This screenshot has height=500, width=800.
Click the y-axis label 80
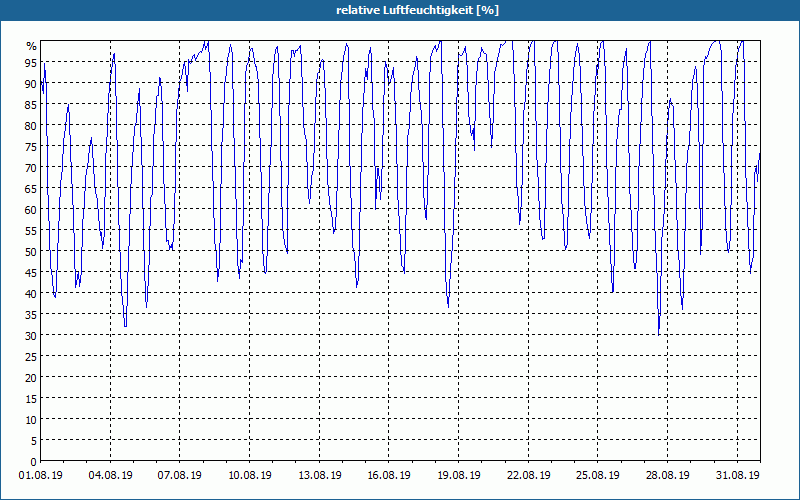[x=31, y=126]
